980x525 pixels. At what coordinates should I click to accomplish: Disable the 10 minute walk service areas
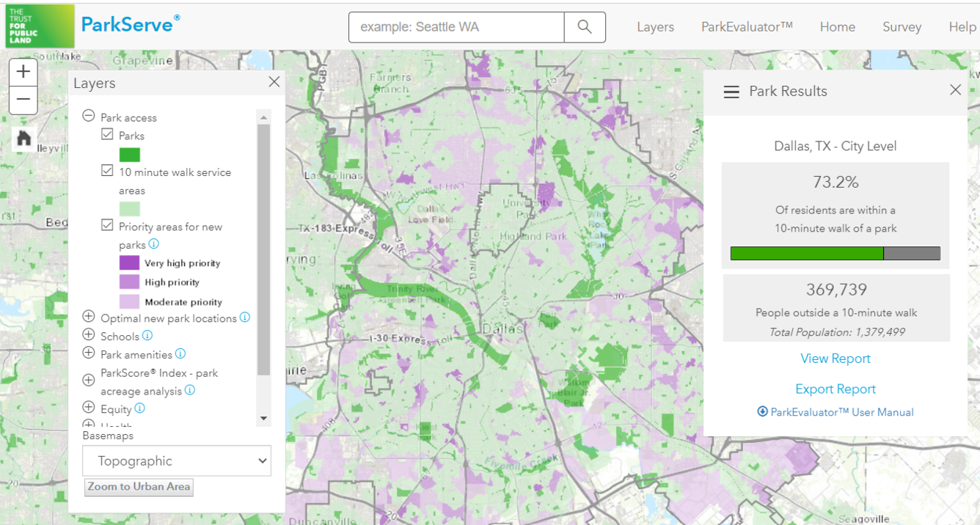(x=106, y=172)
